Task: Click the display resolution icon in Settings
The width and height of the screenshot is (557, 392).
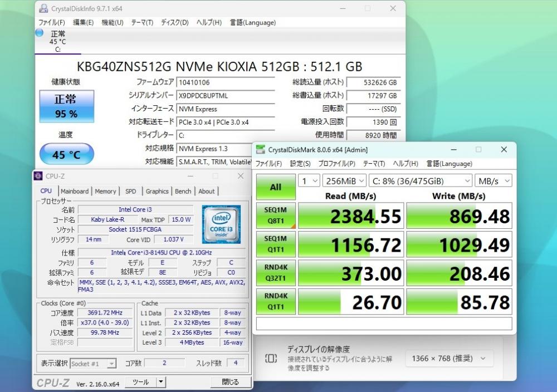Action: coord(271,358)
